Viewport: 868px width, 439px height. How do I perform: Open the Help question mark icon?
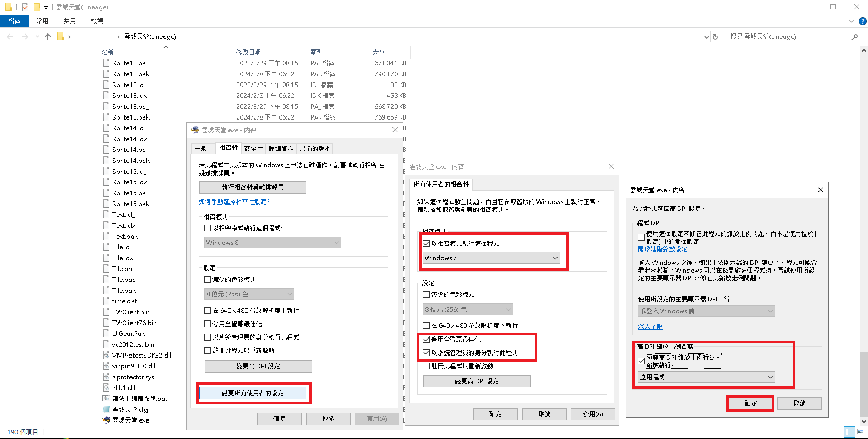862,21
